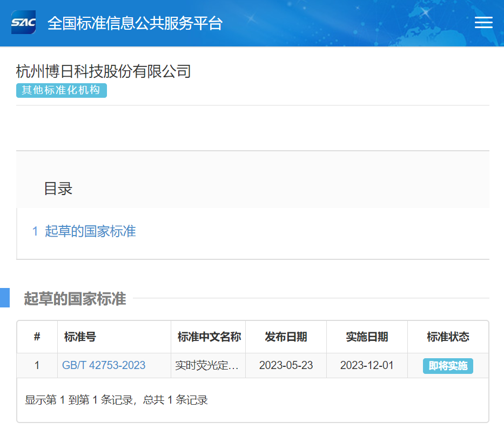Open the hamburger navigation menu
The image size is (504, 429).
tap(483, 23)
